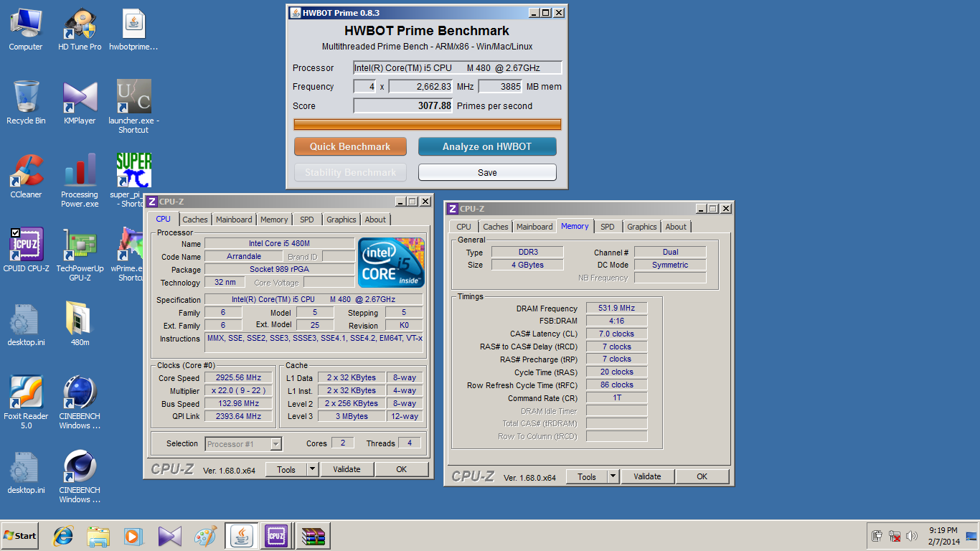Click Tools button in left CPU-Z window
Viewport: 980px width, 551px height.
[x=286, y=469]
